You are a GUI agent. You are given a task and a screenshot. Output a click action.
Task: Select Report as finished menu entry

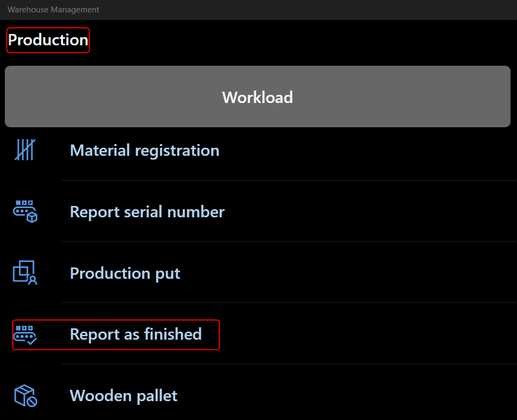point(258,334)
